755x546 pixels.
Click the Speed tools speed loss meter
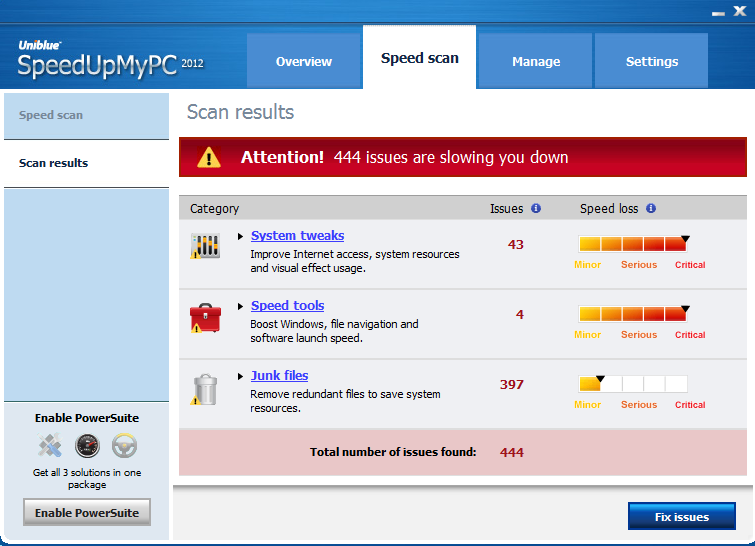pos(633,313)
